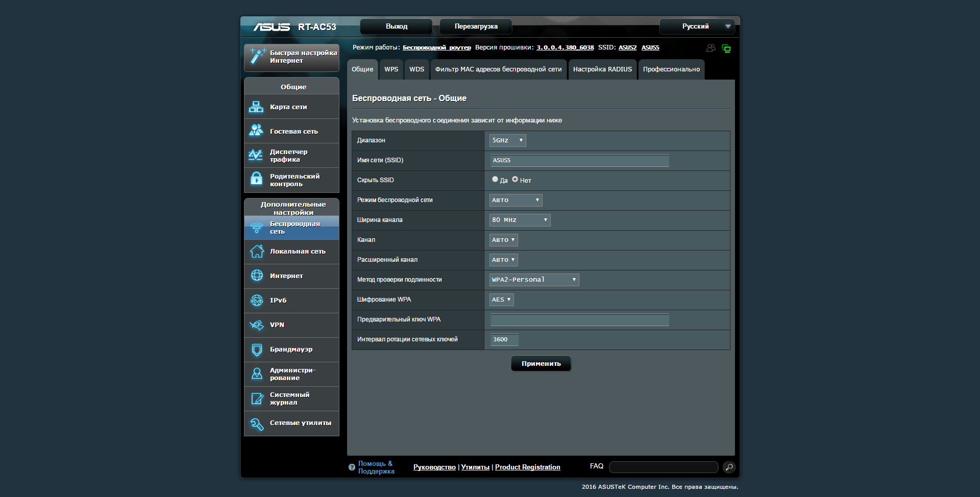Click the key rotation interval field
980x497 pixels.
tap(504, 339)
